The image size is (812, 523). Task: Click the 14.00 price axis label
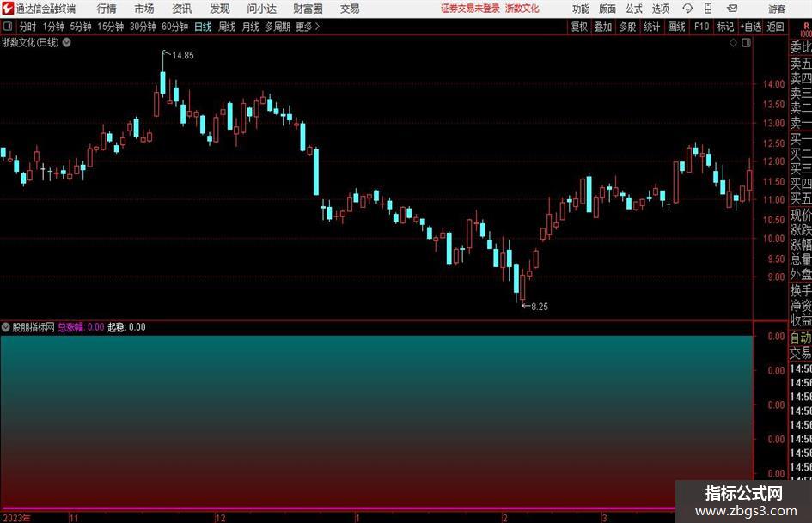coord(773,84)
